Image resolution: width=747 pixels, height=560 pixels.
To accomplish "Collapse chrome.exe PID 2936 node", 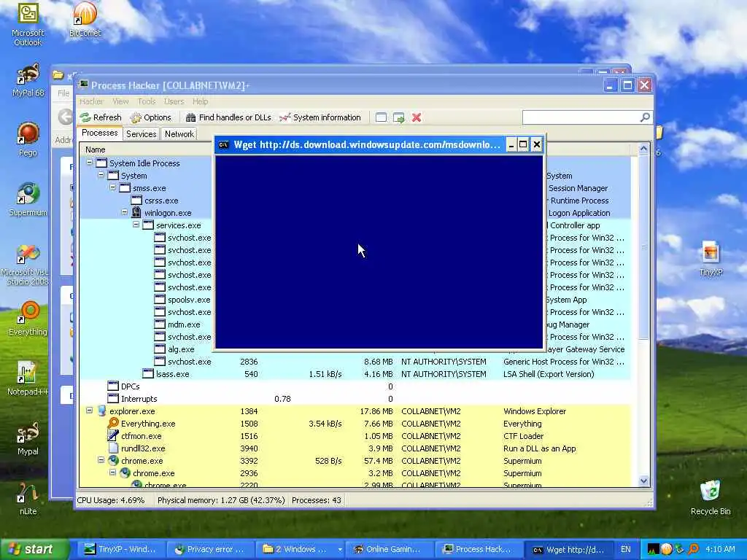I will tap(113, 472).
